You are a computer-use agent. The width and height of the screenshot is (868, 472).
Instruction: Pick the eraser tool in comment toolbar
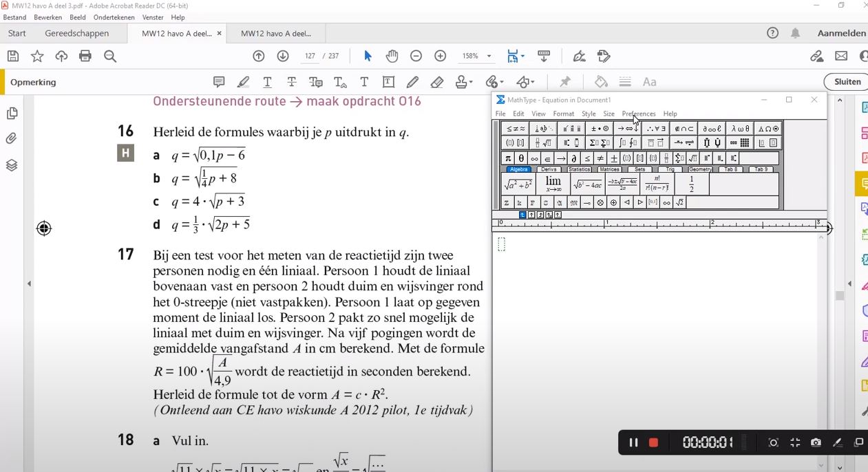pos(437,82)
